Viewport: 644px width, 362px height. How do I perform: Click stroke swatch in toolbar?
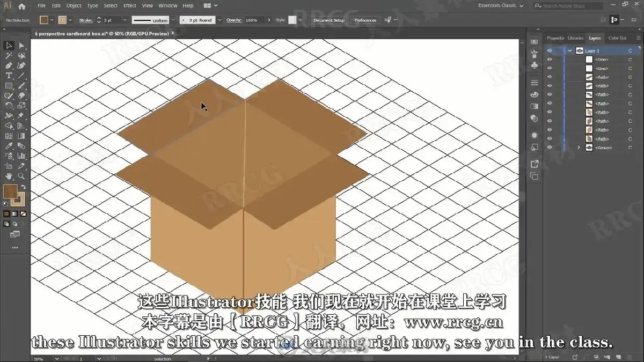pos(19,199)
